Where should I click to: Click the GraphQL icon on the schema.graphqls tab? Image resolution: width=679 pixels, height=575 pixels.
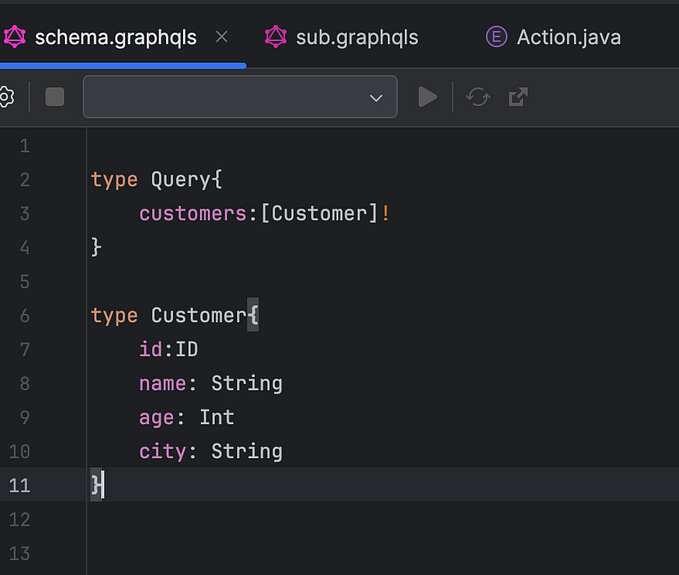(x=15, y=37)
